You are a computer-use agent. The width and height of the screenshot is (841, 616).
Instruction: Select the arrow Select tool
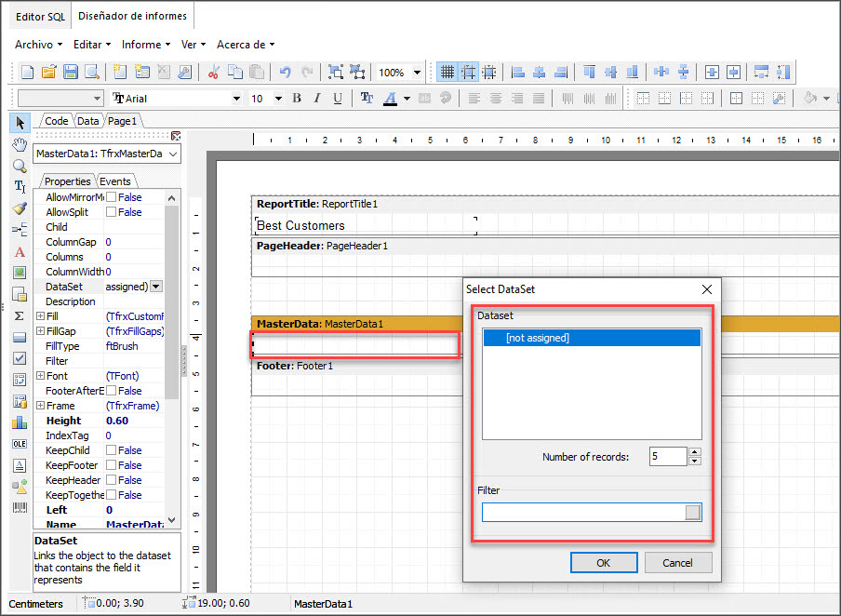tap(20, 123)
